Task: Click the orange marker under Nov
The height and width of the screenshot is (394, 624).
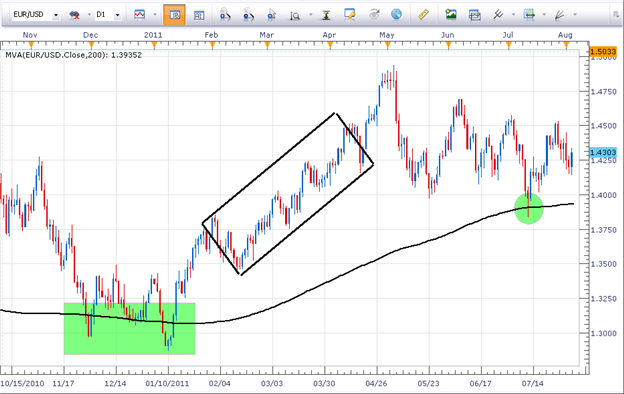Action: [x=31, y=45]
